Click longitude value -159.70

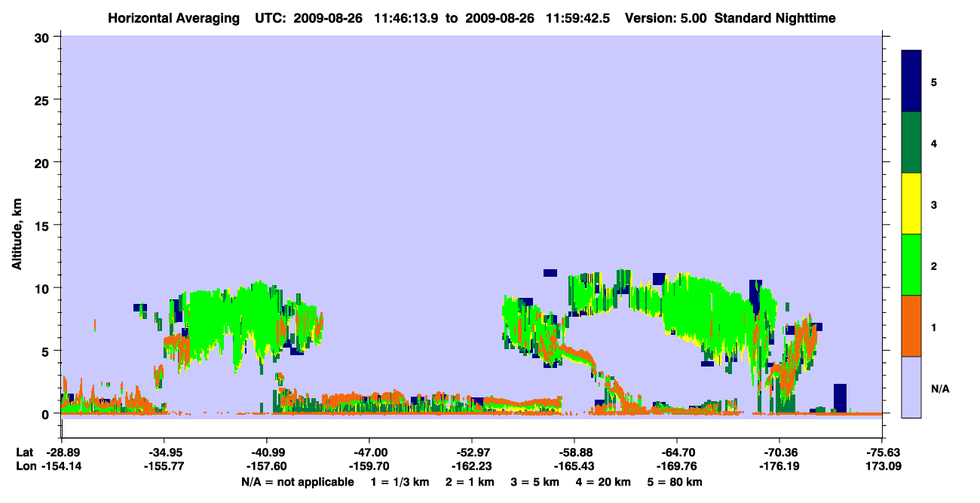coord(369,466)
